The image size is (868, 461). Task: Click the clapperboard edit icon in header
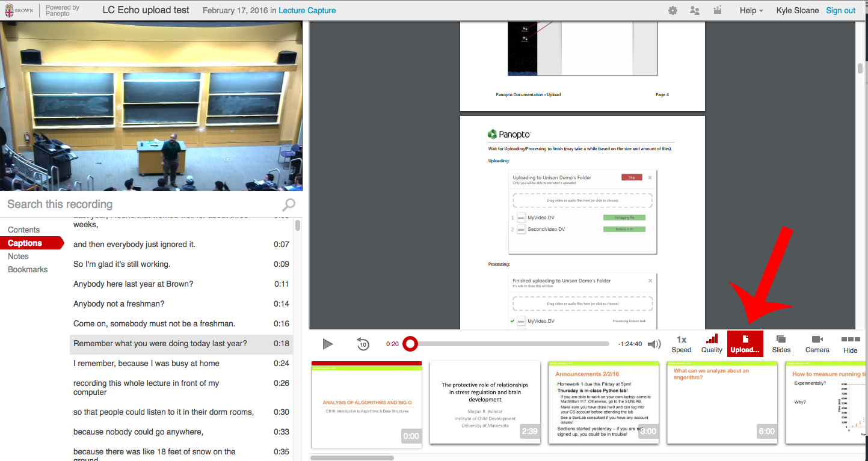[x=717, y=10]
